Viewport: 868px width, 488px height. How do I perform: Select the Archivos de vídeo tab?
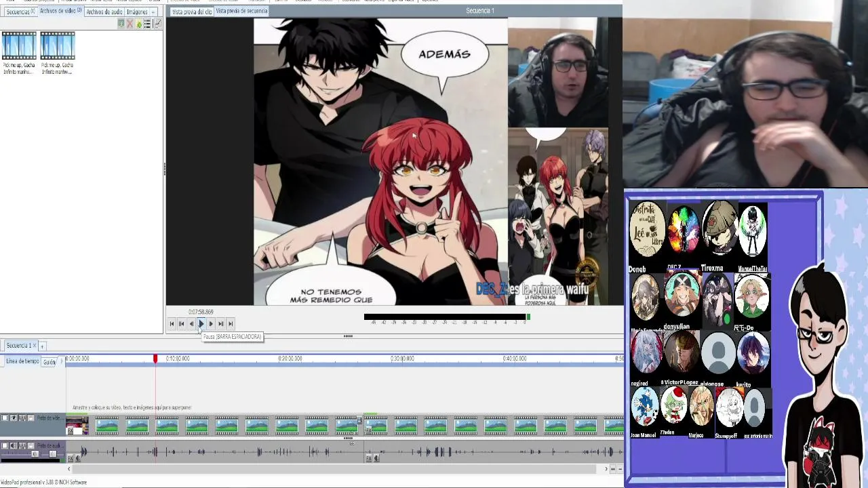point(60,12)
